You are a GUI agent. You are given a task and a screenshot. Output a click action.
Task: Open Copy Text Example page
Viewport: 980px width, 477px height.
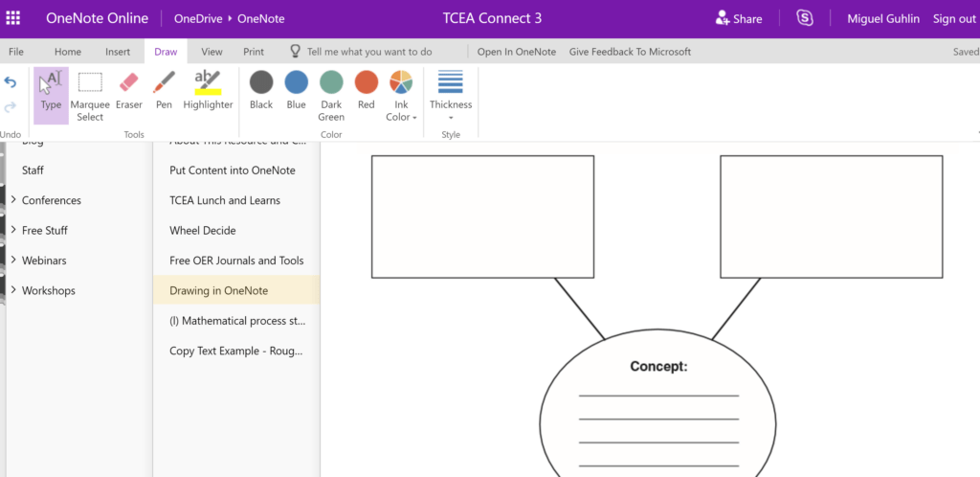236,351
